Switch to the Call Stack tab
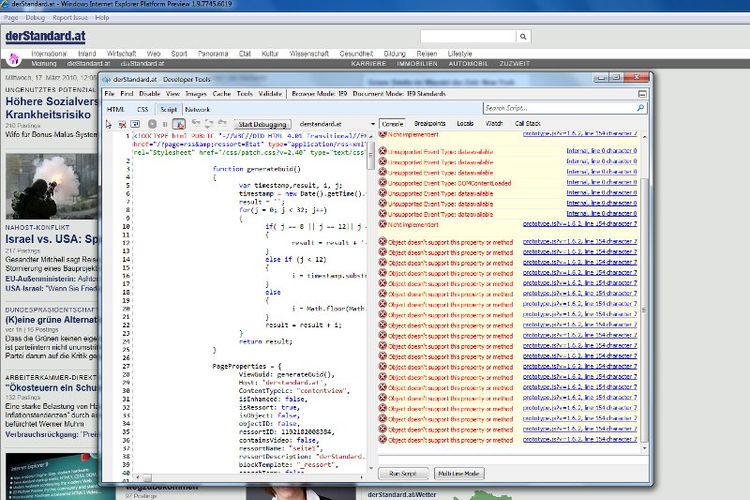 coord(527,123)
